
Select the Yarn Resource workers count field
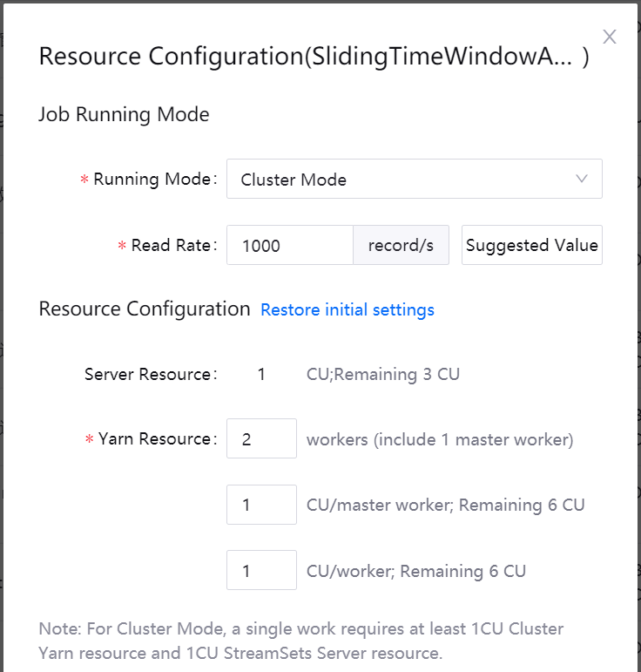pos(261,439)
